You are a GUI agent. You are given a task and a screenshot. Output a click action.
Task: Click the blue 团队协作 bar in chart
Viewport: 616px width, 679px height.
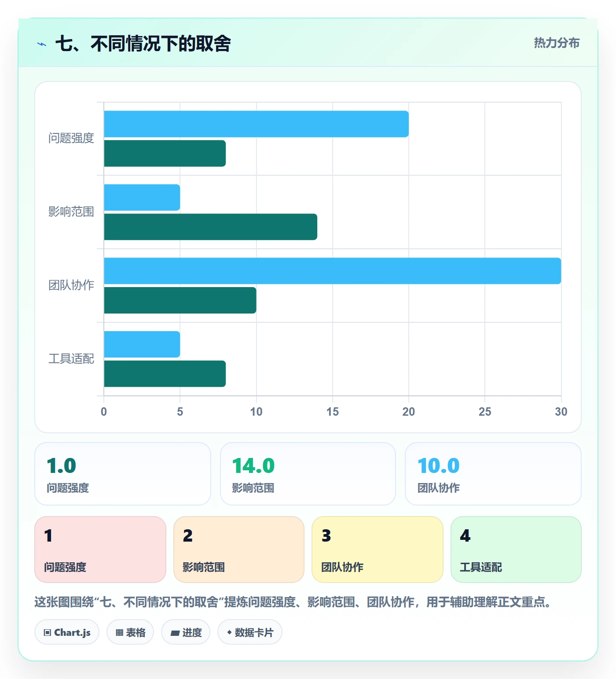tap(333, 271)
